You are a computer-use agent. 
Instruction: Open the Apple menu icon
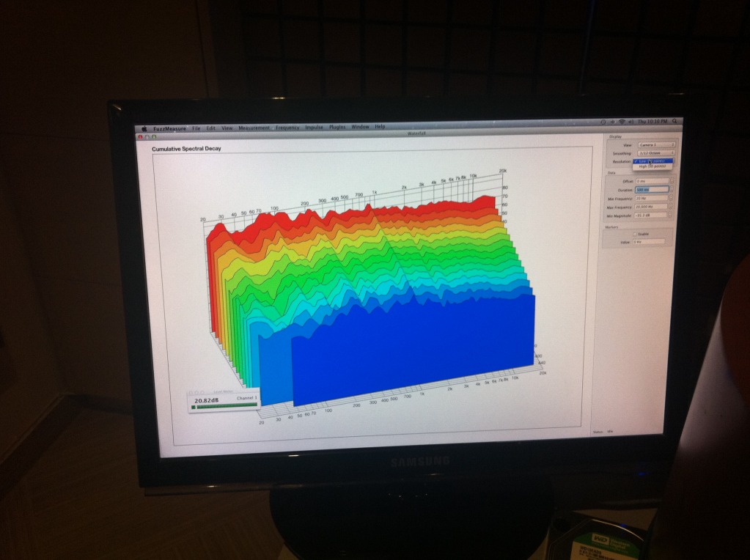pyautogui.click(x=144, y=128)
